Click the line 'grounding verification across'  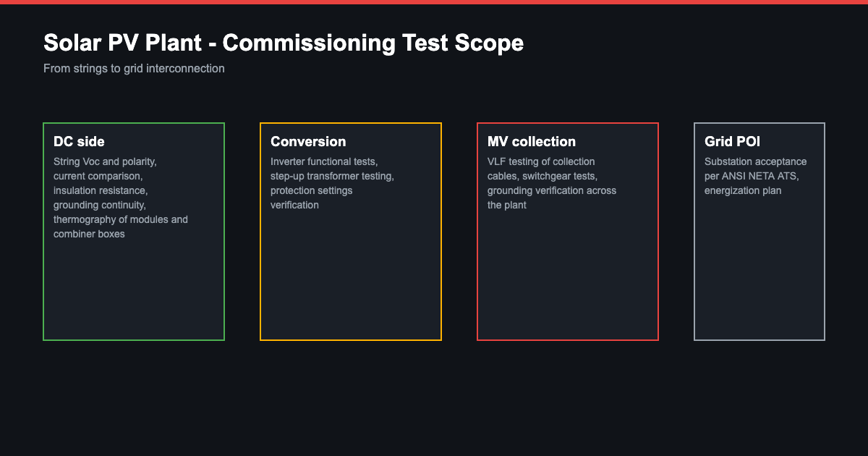pos(552,190)
